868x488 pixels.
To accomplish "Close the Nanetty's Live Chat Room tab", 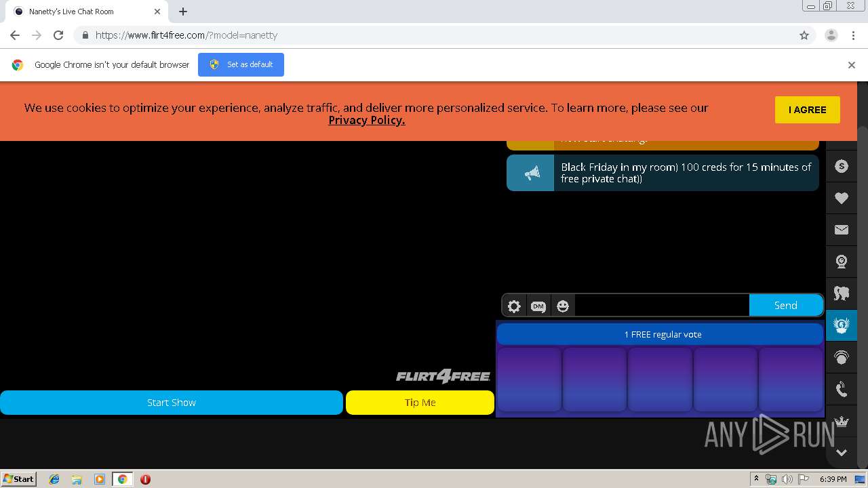I will tap(157, 12).
